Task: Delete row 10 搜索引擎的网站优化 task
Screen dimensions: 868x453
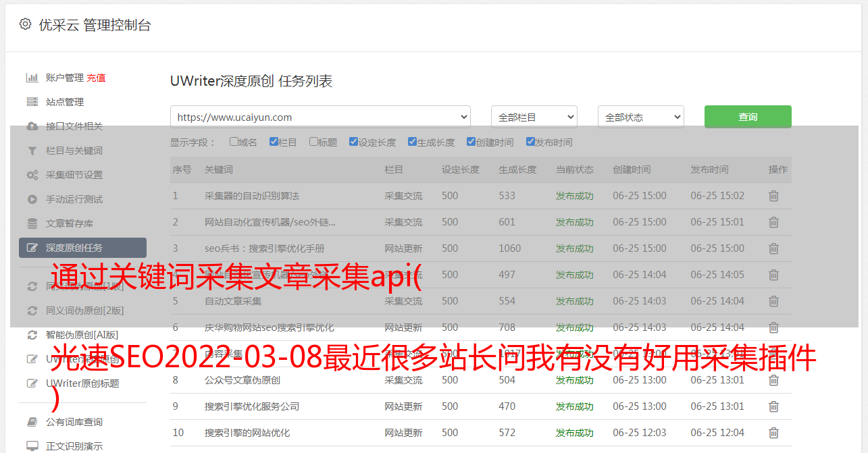Action: [773, 433]
